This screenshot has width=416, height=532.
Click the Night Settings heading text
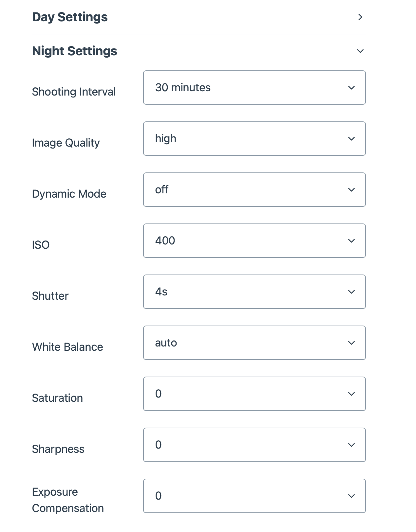[x=75, y=51]
